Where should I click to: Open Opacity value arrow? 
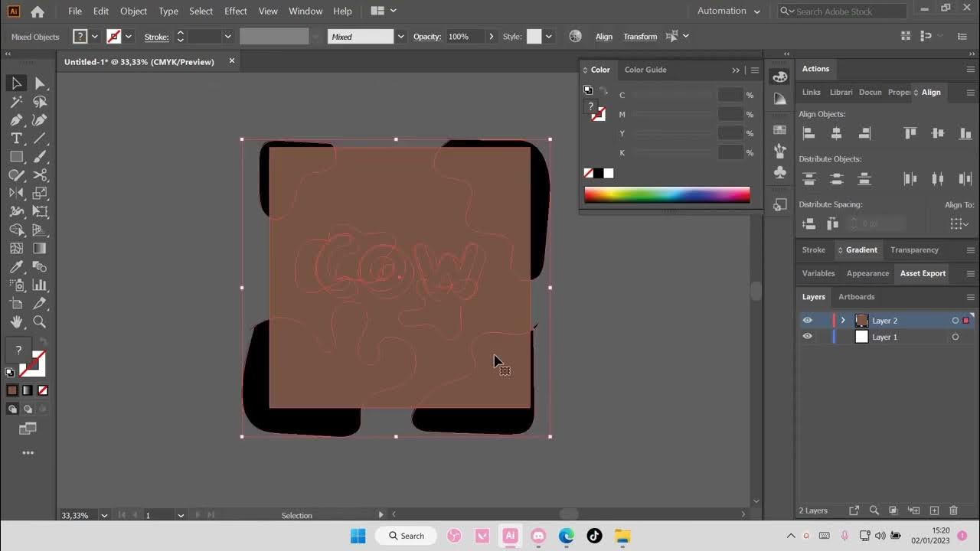click(x=492, y=37)
